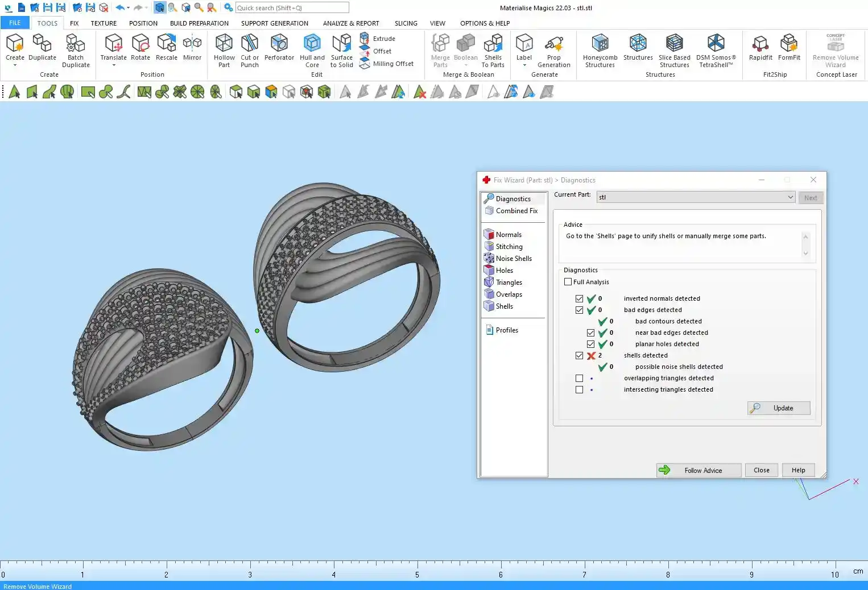
Task: Switch to the Support Generation tab
Action: click(274, 23)
